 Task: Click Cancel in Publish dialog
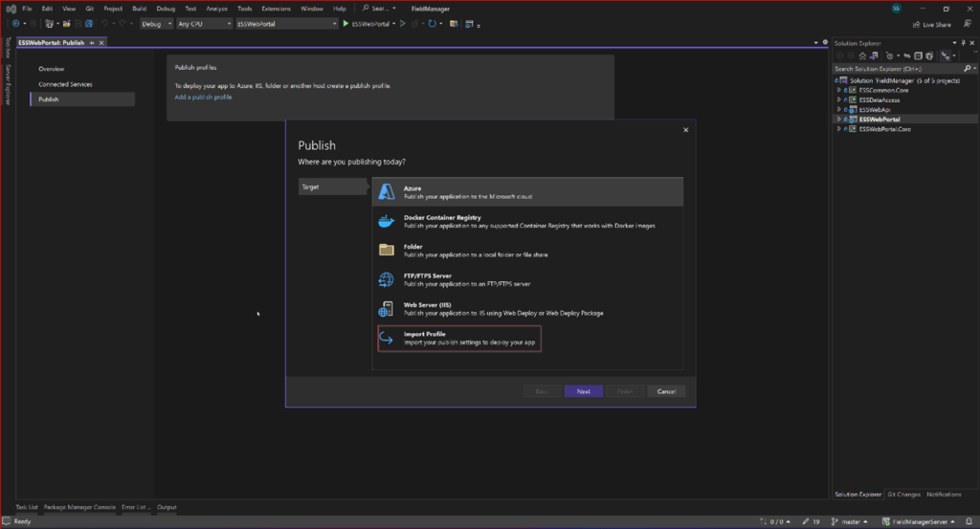[x=666, y=391]
